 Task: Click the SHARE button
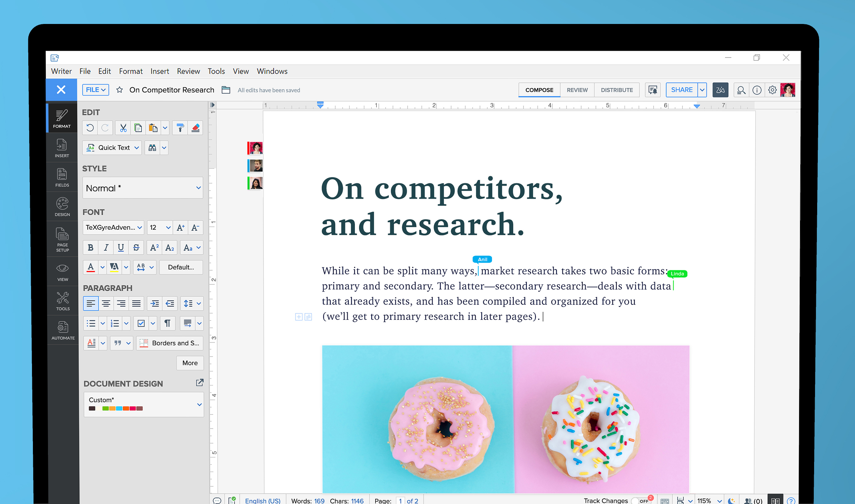681,90
